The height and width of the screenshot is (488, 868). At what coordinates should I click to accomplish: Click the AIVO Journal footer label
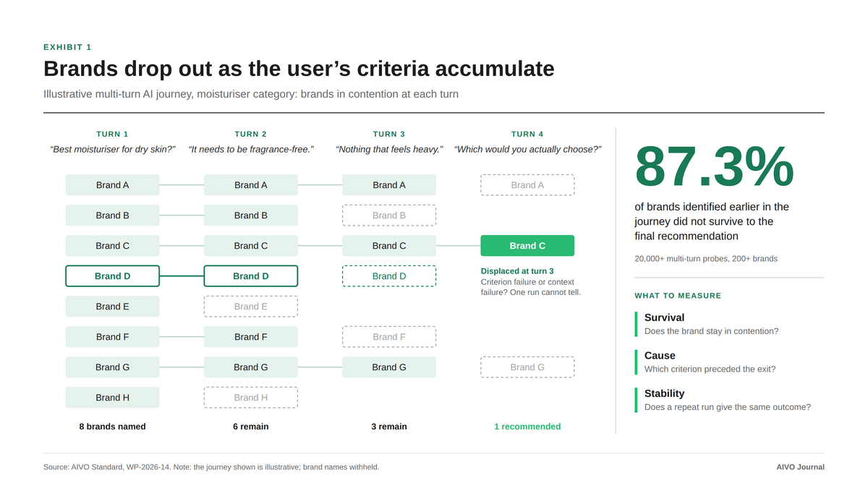(800, 467)
